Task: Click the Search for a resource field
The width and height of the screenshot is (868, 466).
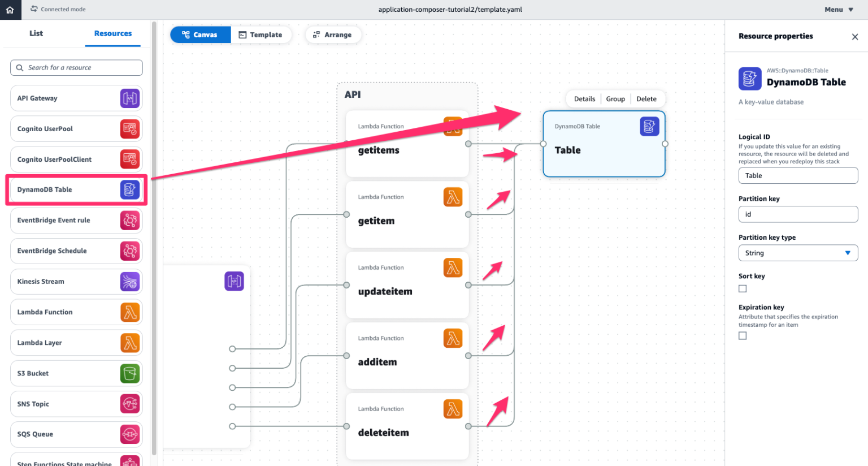Action: pyautogui.click(x=76, y=68)
